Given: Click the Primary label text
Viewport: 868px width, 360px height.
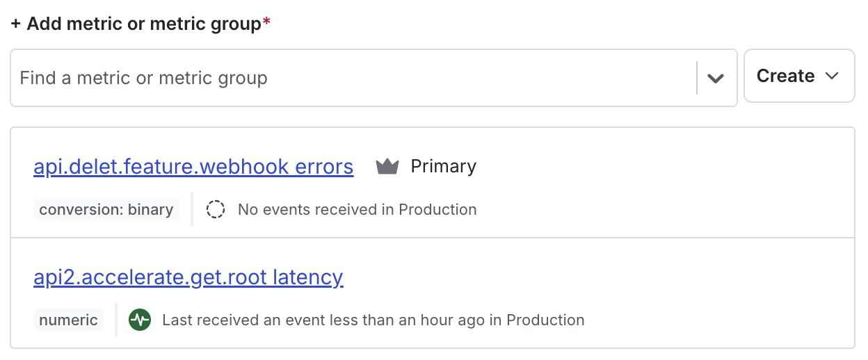Looking at the screenshot, I should click(x=443, y=167).
